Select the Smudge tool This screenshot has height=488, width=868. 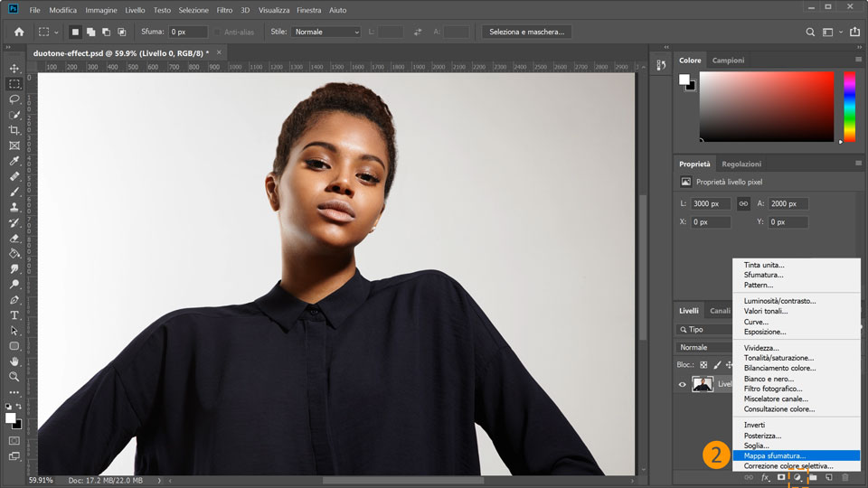14,269
